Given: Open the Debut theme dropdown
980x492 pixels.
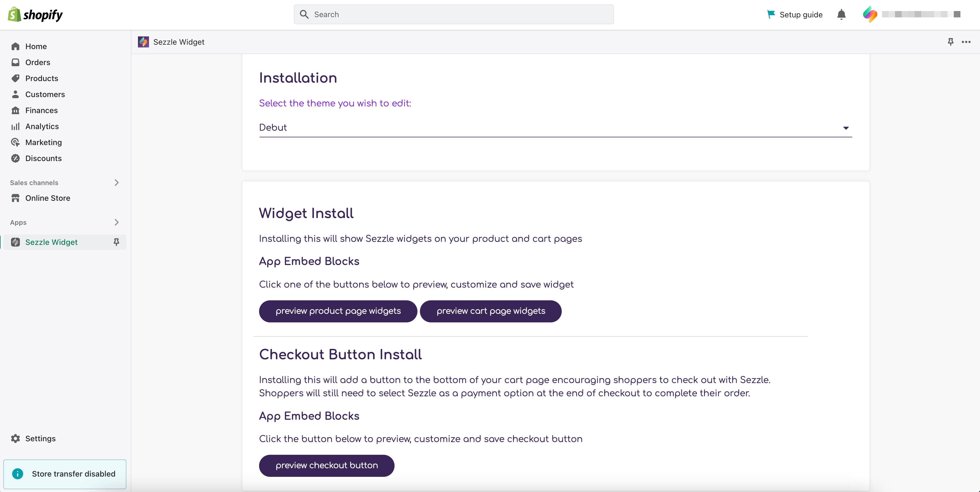Looking at the screenshot, I should click(x=555, y=128).
